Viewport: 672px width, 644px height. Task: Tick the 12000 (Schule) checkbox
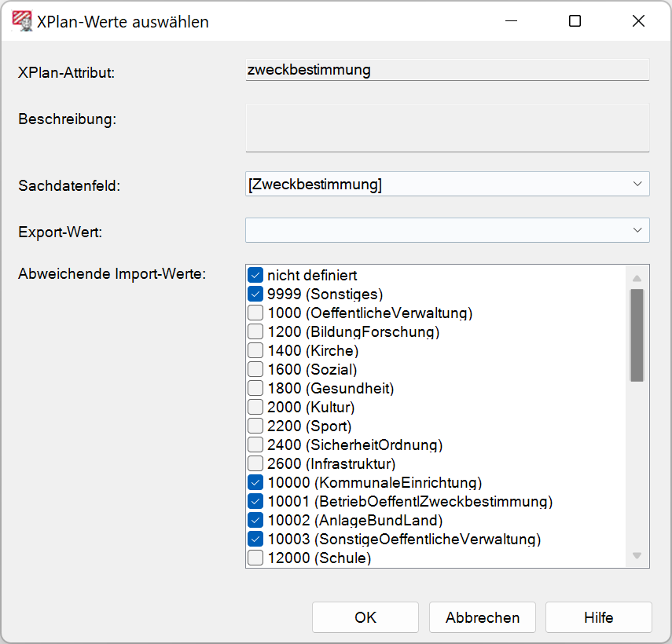(x=255, y=558)
